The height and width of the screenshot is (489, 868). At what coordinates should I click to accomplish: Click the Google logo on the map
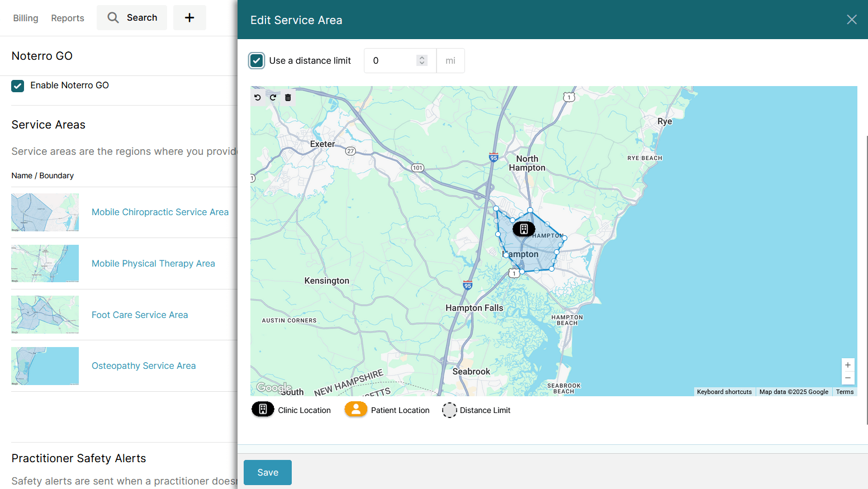pyautogui.click(x=274, y=387)
